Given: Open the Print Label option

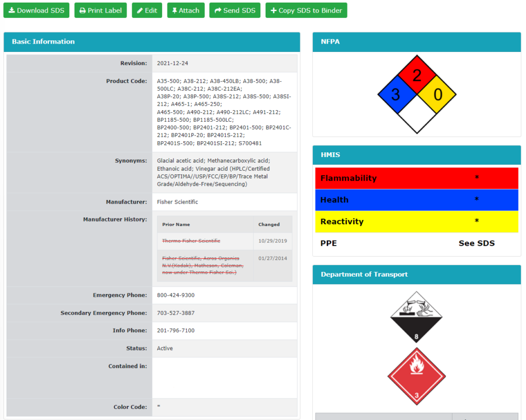Looking at the screenshot, I should 100,10.
